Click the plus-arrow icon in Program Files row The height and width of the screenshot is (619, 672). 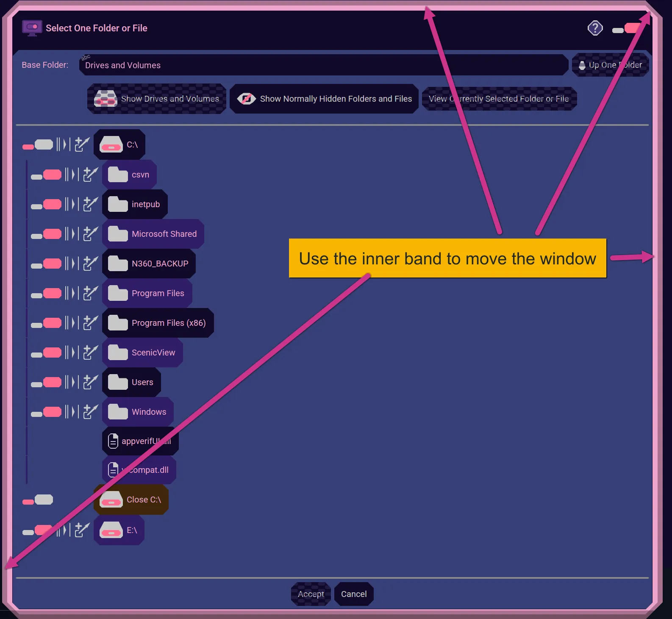click(x=91, y=293)
